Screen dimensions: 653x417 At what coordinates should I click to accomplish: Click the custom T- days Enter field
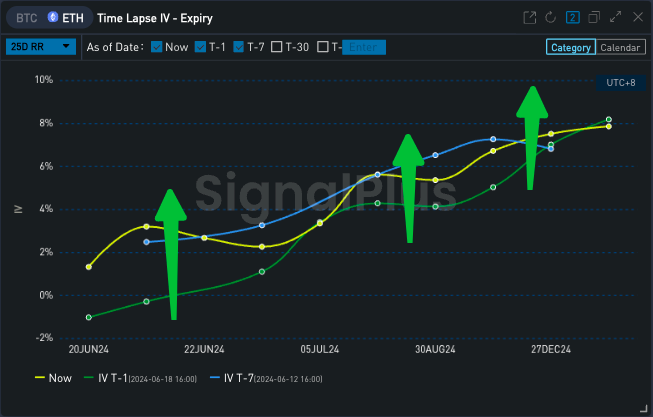363,47
